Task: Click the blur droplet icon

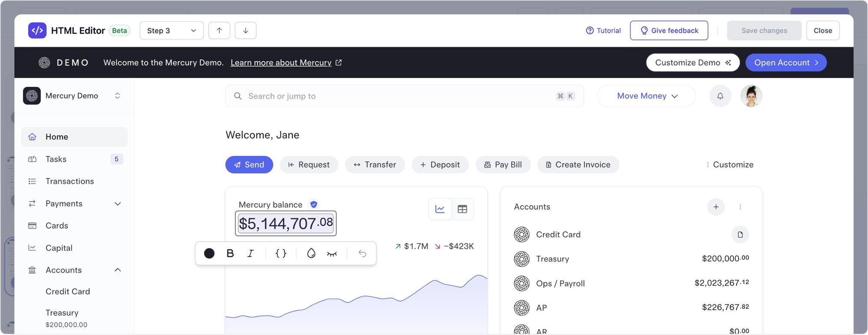Action: [311, 253]
